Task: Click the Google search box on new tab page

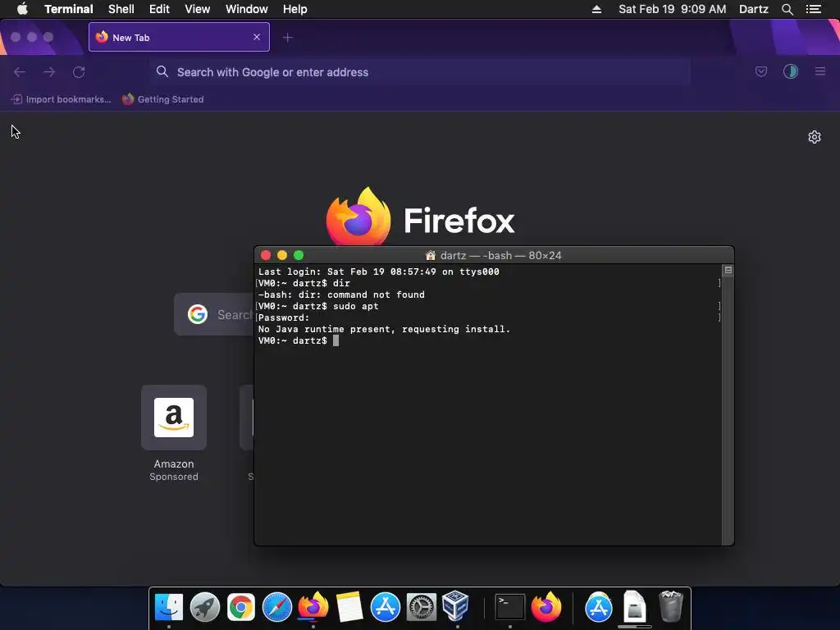Action: (214, 314)
